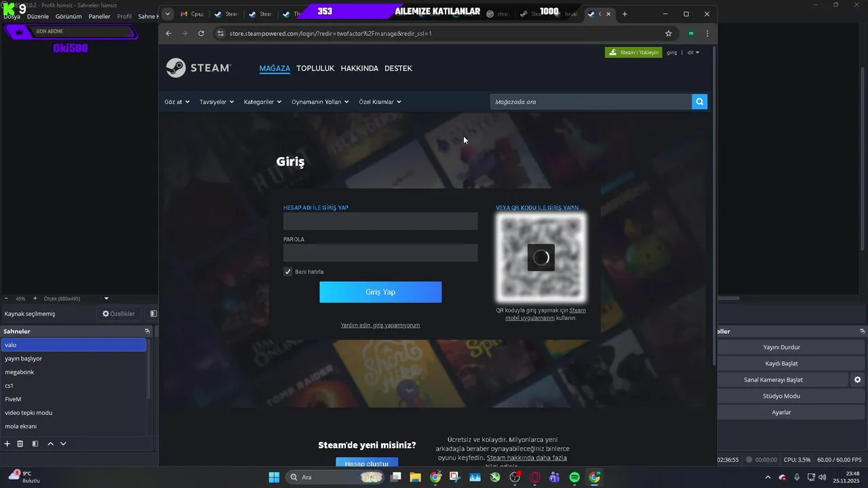Viewport: 868px width, 488px height.
Task: Open the 'Kategoriler' dropdown menu
Action: click(x=262, y=102)
